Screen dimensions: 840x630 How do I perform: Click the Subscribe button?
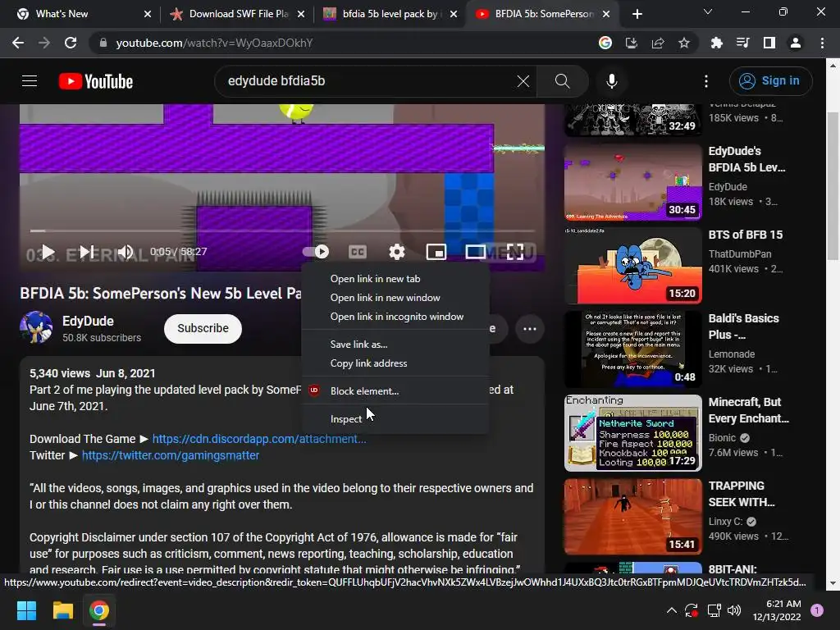[x=203, y=328]
